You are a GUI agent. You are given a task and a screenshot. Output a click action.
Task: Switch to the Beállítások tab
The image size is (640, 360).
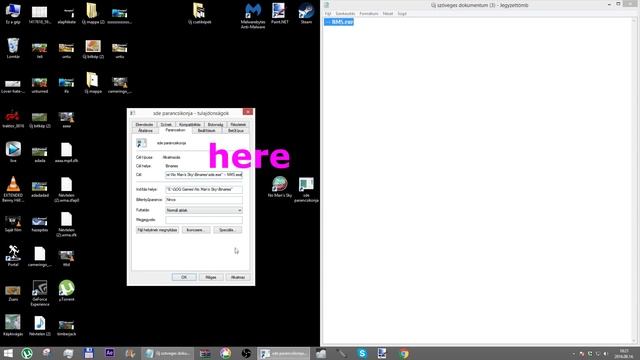click(207, 131)
